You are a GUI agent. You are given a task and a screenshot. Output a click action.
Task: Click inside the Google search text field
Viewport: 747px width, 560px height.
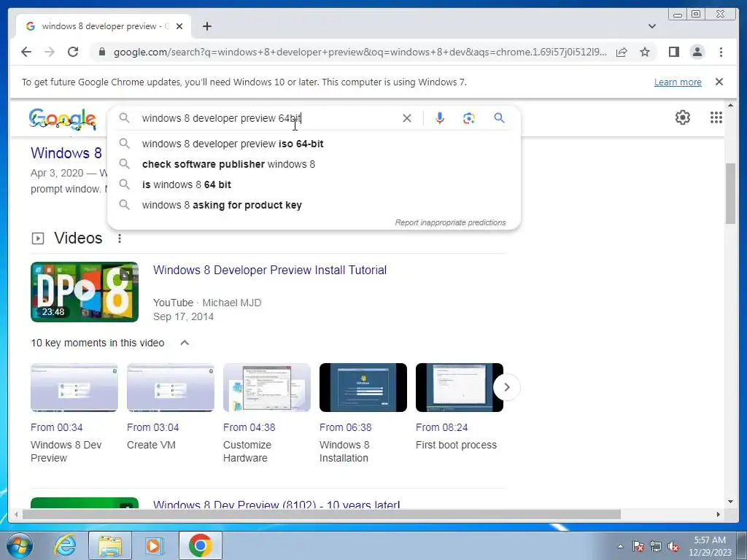(x=269, y=118)
